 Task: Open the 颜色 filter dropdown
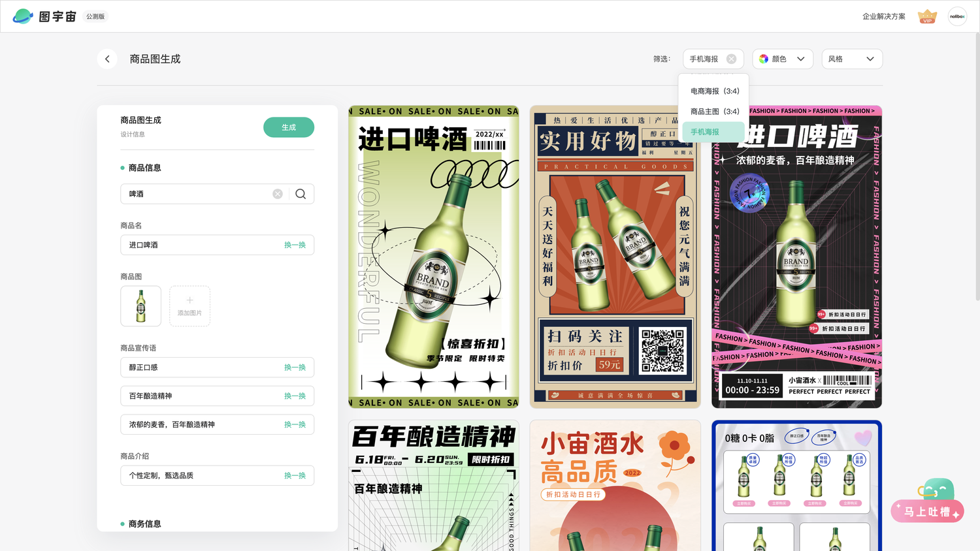(x=783, y=59)
